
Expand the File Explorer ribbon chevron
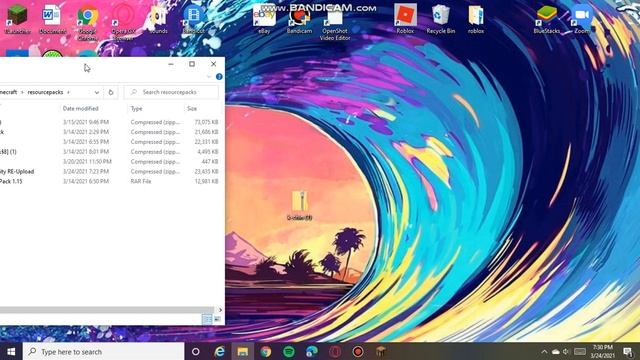pyautogui.click(x=209, y=77)
